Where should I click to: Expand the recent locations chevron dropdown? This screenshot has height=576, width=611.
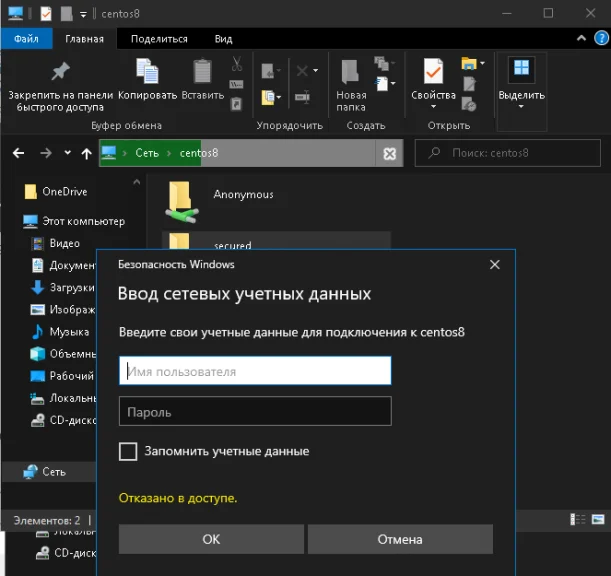(x=67, y=154)
